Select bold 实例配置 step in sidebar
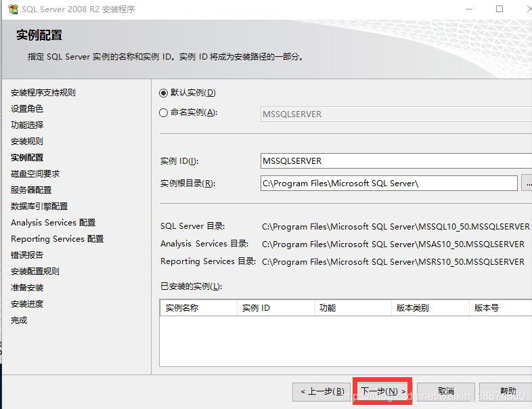The image size is (532, 409). [x=27, y=158]
